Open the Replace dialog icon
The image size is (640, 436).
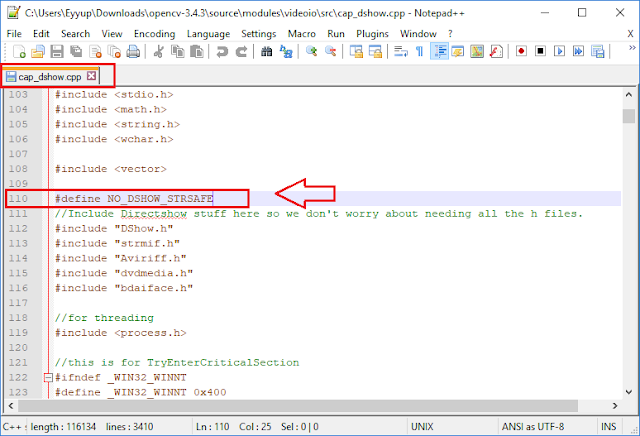[286, 51]
